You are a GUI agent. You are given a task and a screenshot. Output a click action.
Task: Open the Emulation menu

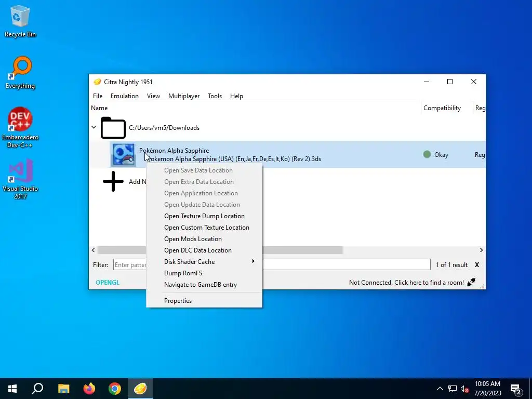coord(125,96)
